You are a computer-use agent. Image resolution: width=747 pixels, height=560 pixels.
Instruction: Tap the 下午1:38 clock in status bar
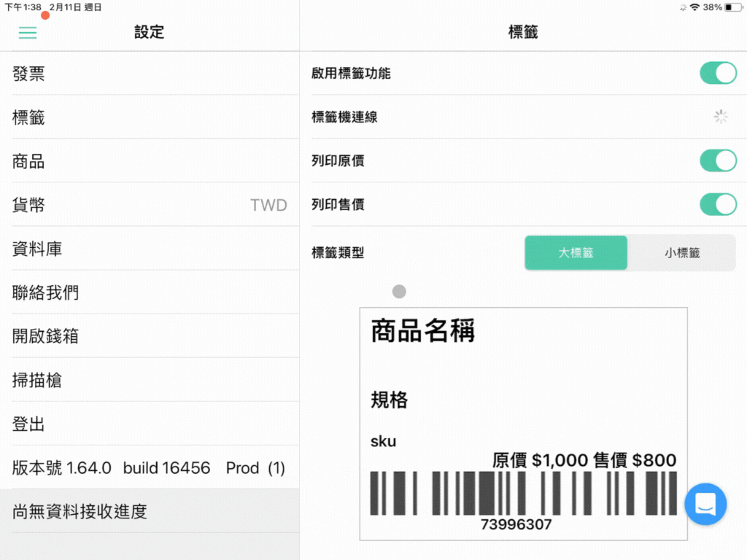pos(23,7)
